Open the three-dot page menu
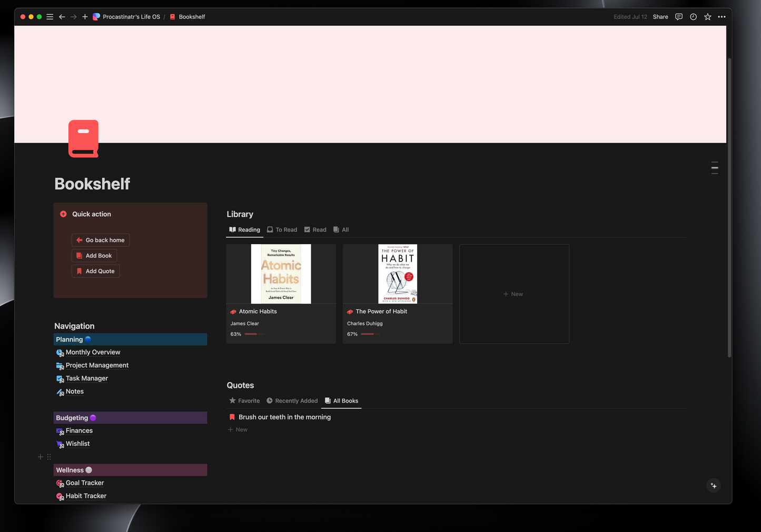 (x=722, y=17)
